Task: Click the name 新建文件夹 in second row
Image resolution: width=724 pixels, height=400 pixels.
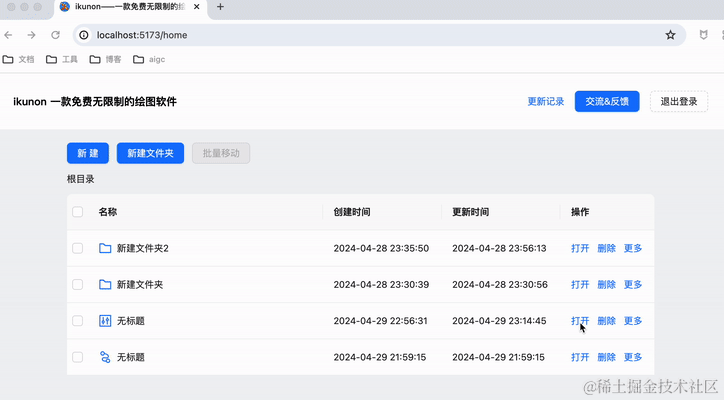Action: 140,285
